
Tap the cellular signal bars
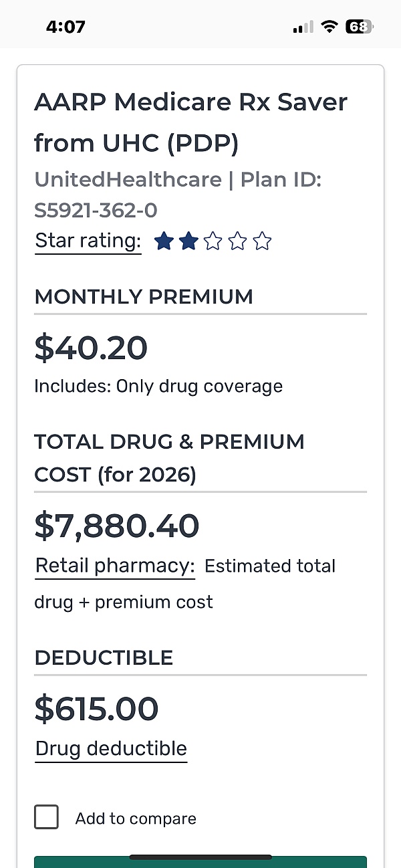pyautogui.click(x=303, y=27)
